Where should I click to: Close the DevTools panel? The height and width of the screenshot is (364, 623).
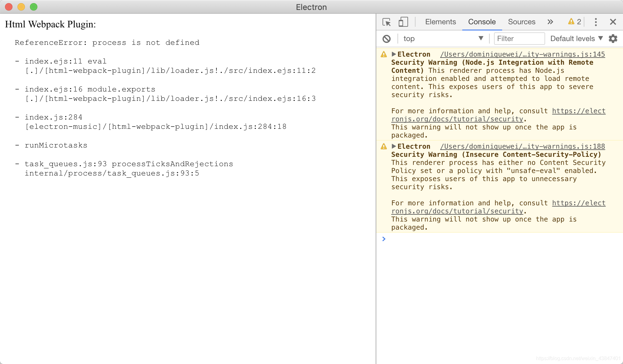[613, 22]
